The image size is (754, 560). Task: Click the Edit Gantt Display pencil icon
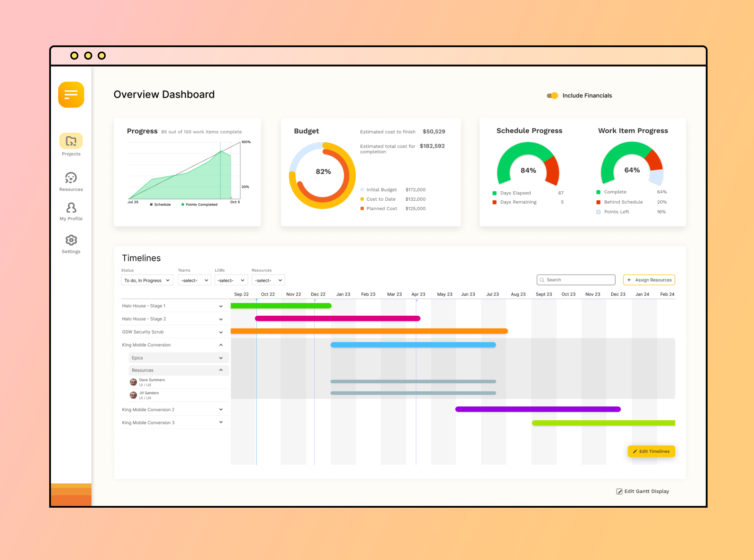[619, 491]
